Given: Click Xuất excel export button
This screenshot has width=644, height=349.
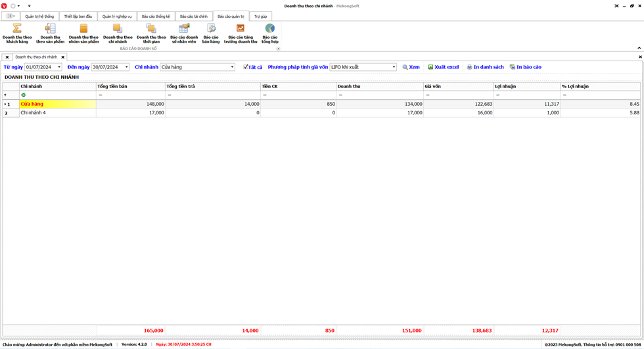Looking at the screenshot, I should pyautogui.click(x=444, y=67).
